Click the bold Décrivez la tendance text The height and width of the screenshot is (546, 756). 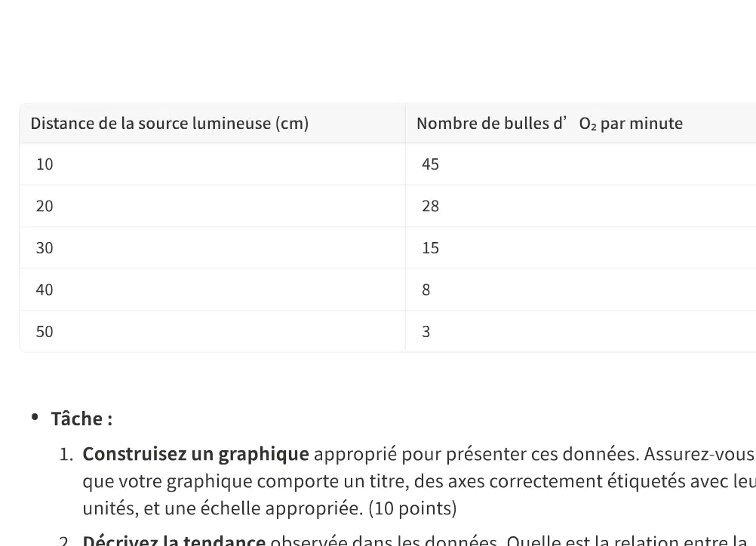[174, 541]
